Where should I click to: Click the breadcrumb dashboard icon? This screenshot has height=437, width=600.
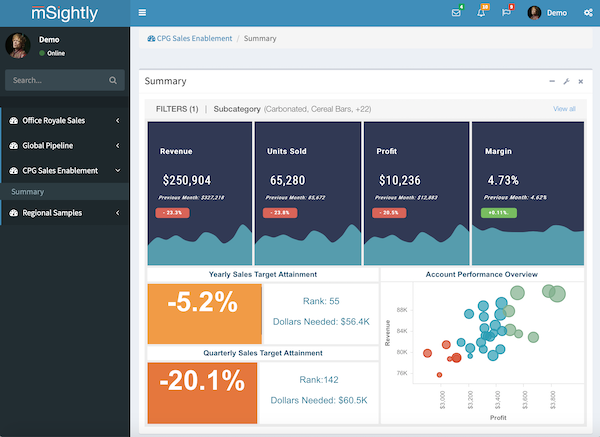[151, 38]
